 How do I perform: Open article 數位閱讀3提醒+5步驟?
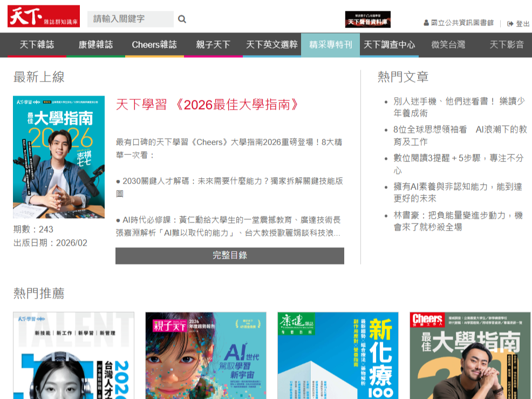pos(459,164)
